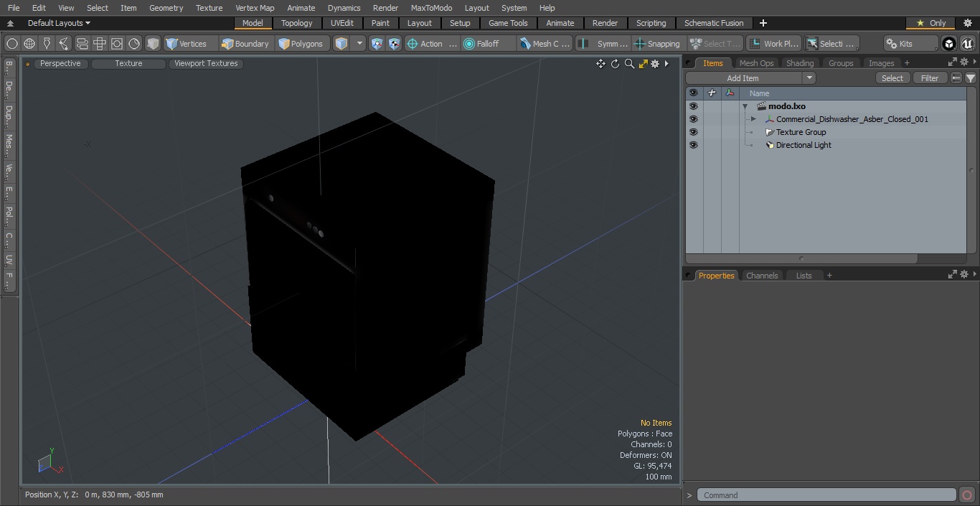Click the Items mode cube icon
The height and width of the screenshot is (506, 980).
coord(342,44)
